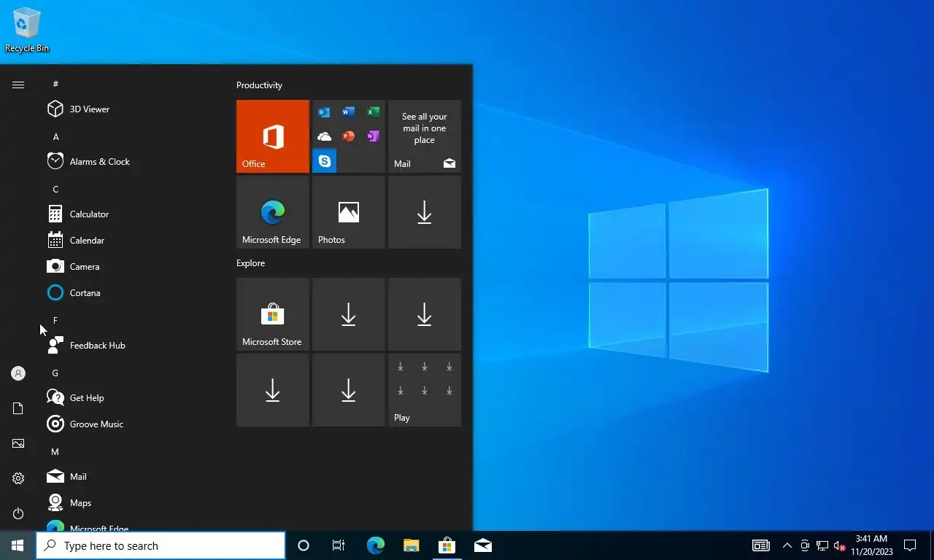Open Cortana from the app list
Image resolution: width=934 pixels, height=560 pixels.
[x=131, y=292]
